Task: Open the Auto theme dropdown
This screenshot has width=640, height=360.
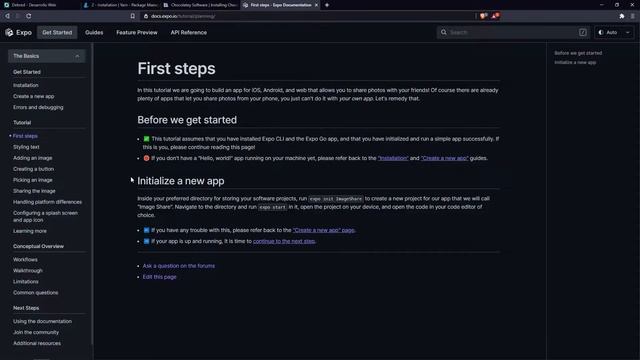Action: (614, 32)
